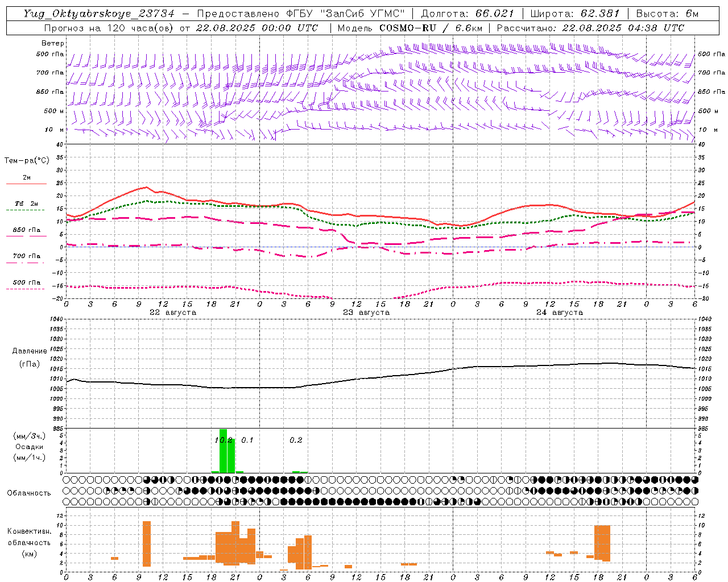The width and height of the screenshot is (728, 582).
Task: Click the Давление pressure panel label
Action: [x=29, y=351]
